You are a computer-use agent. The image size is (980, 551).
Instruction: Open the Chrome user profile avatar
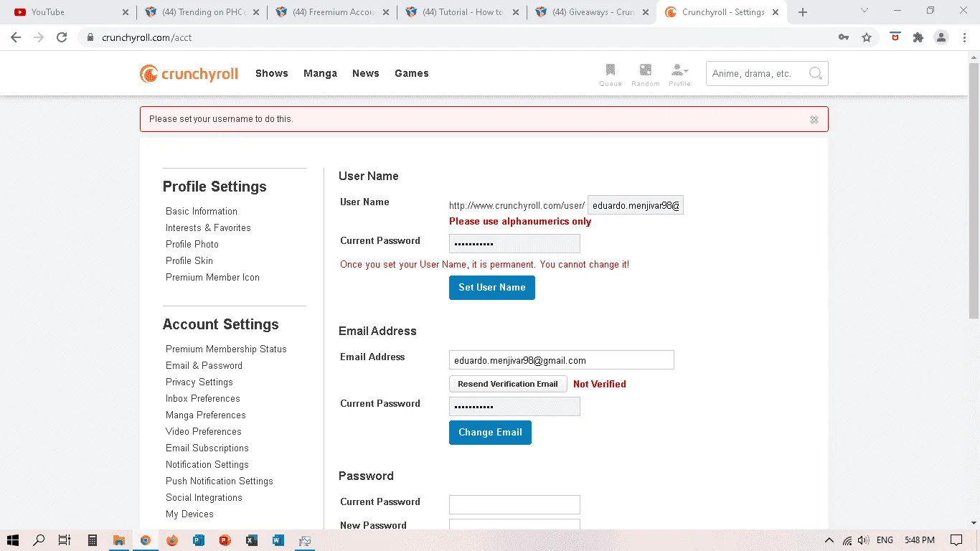tap(941, 37)
